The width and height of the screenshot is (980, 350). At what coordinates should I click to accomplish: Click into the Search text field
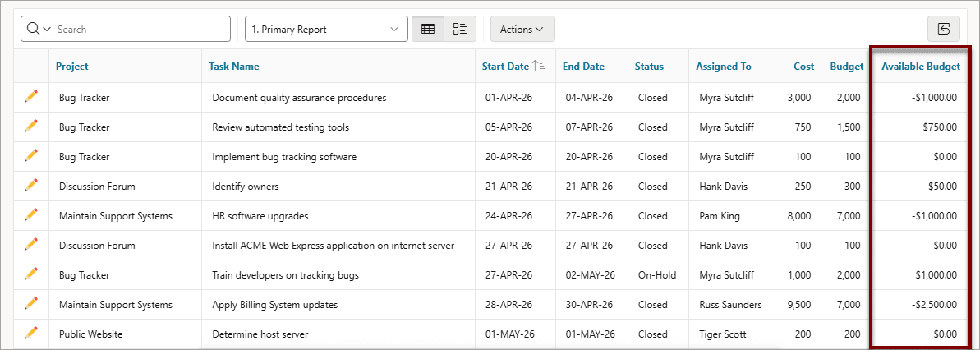[x=141, y=30]
